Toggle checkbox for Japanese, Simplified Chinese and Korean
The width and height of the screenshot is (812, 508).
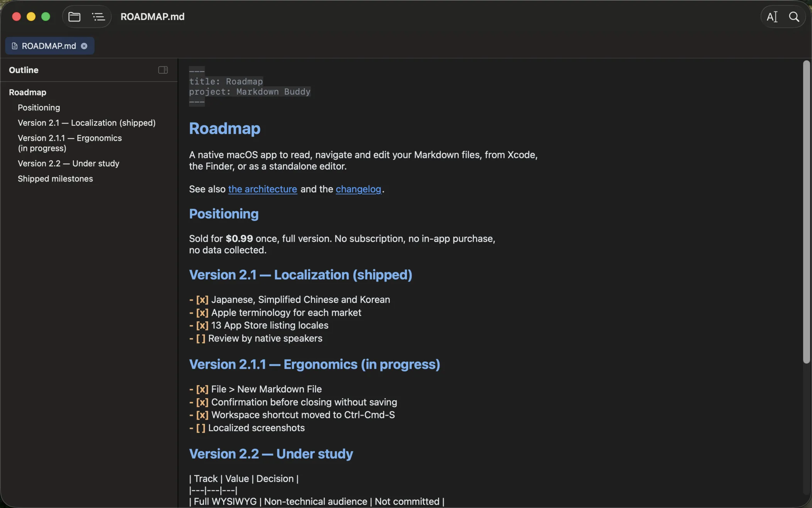[202, 299]
